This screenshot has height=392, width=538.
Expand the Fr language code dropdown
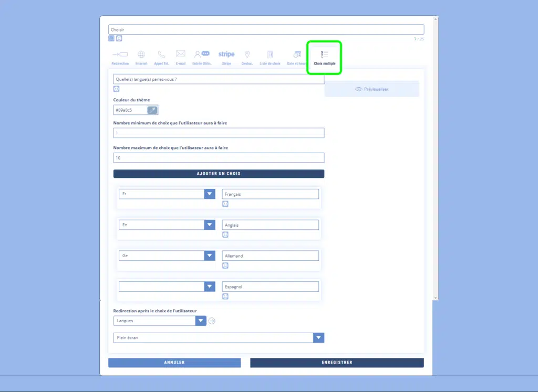pyautogui.click(x=210, y=194)
